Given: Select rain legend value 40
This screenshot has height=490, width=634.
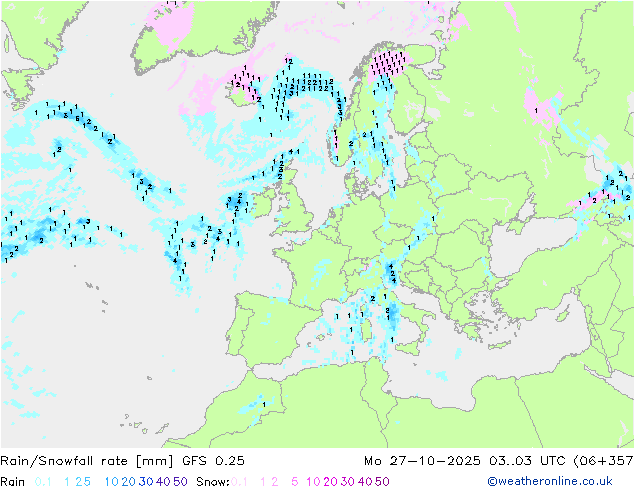Looking at the screenshot, I should pos(163,482).
